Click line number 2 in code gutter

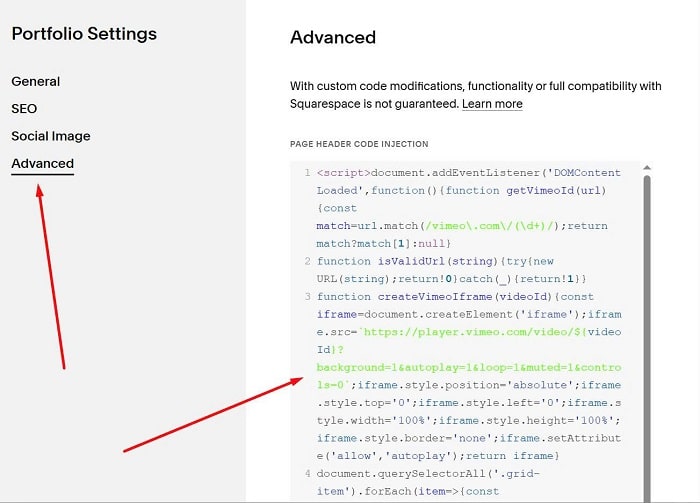[307, 261]
